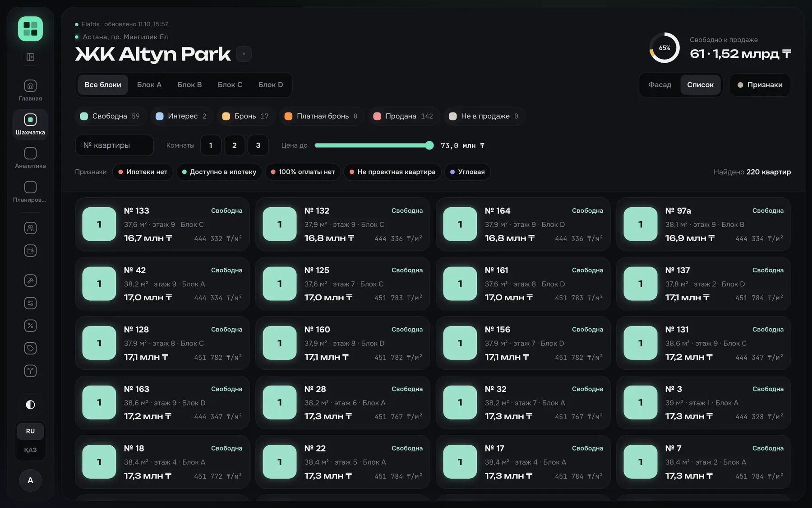Select the Угловая feature chip
812x508 pixels.
pyautogui.click(x=467, y=172)
